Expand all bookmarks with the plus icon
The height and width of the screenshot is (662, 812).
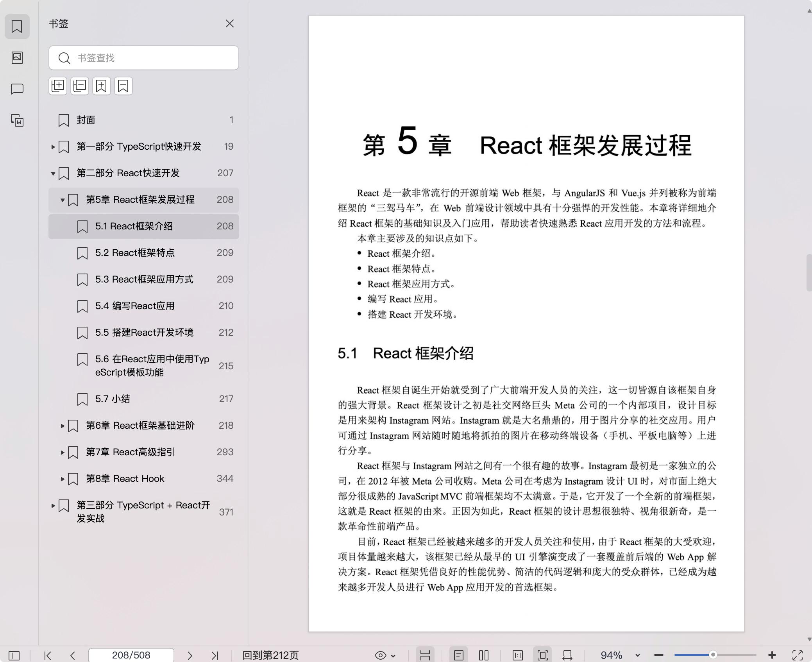[58, 86]
